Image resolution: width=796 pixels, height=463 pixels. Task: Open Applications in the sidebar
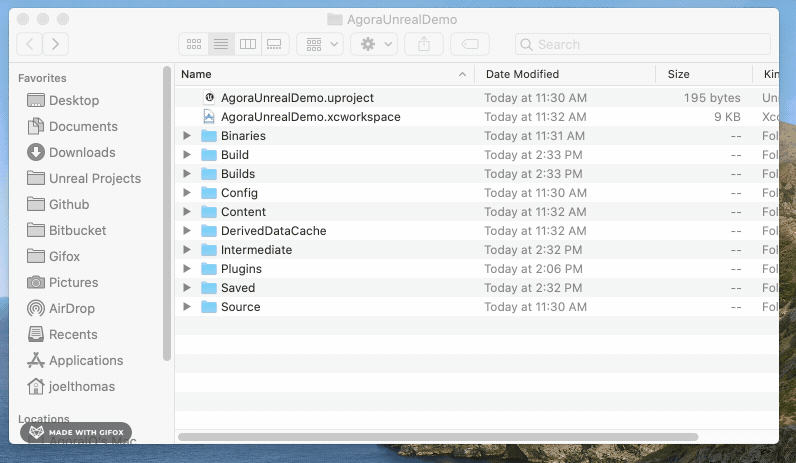(75, 360)
